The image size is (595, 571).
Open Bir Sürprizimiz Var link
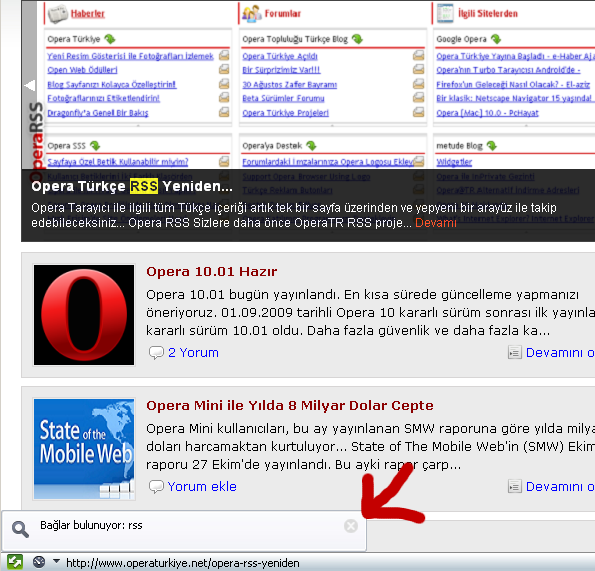(x=282, y=70)
